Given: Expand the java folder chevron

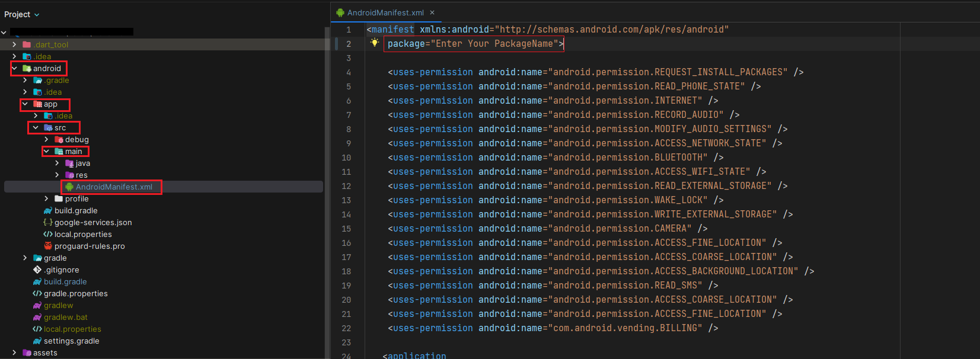Looking at the screenshot, I should tap(58, 163).
